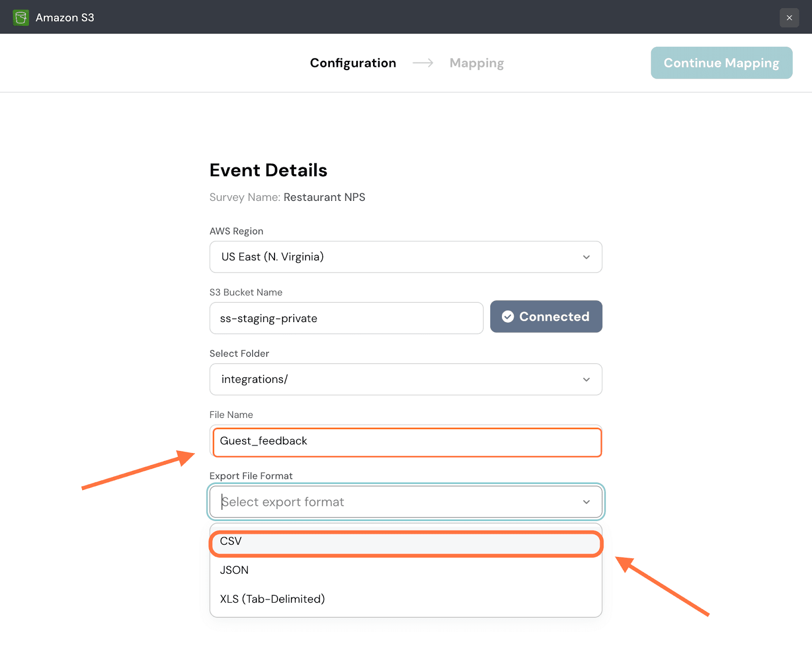
Task: Open the AWS Region dropdown showing US East
Action: [x=396, y=257]
